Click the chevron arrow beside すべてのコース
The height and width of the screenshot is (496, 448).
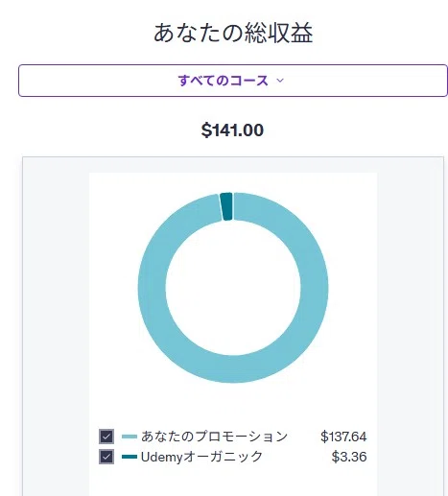pos(280,81)
